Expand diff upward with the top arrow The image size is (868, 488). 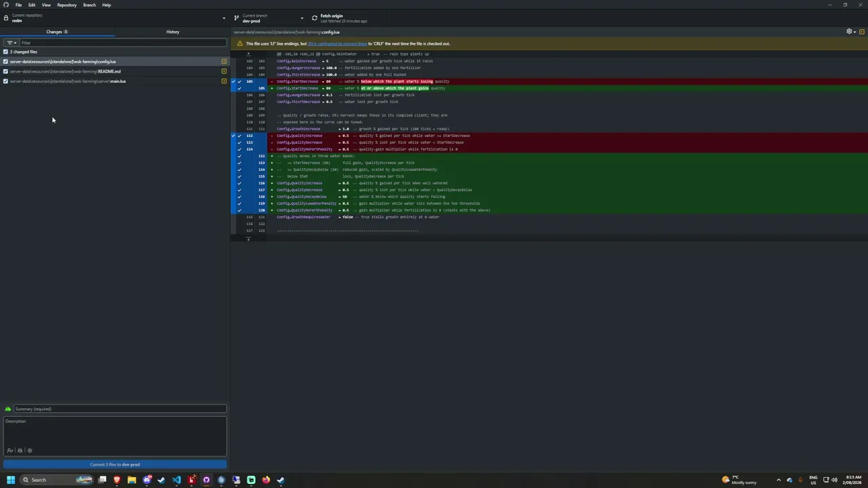248,54
